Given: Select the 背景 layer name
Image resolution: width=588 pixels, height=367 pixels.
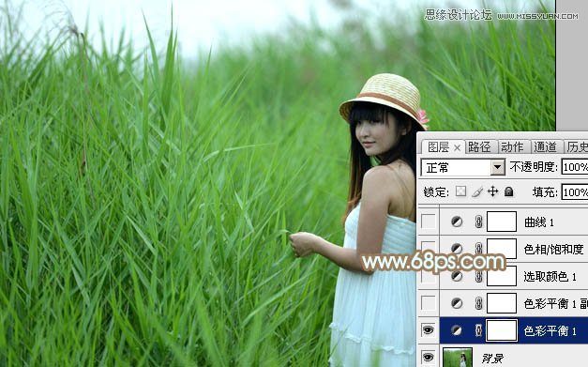Looking at the screenshot, I should [x=492, y=359].
